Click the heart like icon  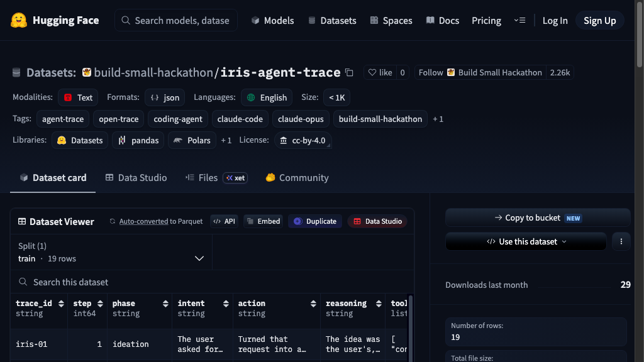click(x=372, y=73)
